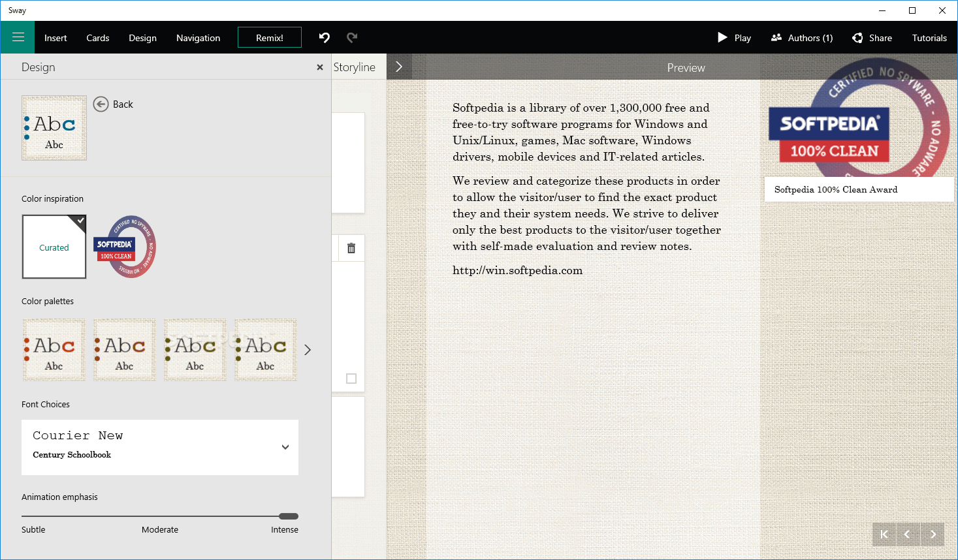Switch to the Preview tab
The image size is (958, 560).
686,68
